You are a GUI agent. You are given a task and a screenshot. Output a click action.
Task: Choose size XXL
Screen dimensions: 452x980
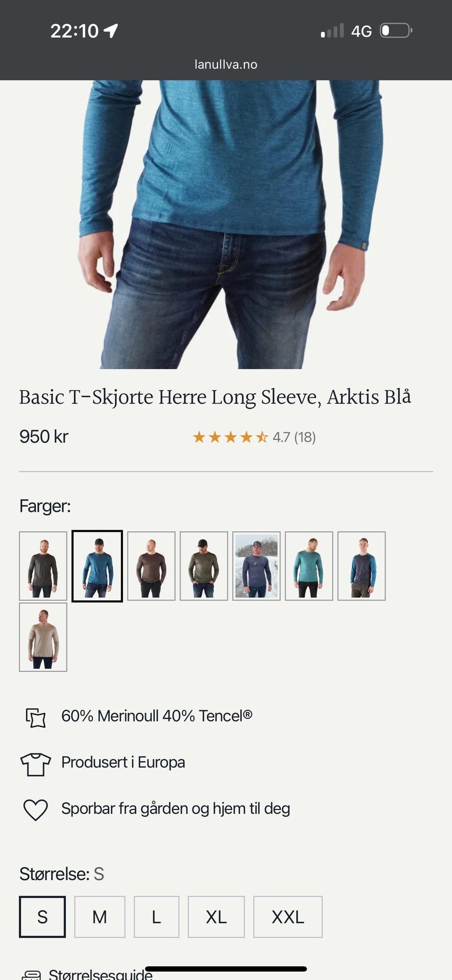[x=288, y=917]
